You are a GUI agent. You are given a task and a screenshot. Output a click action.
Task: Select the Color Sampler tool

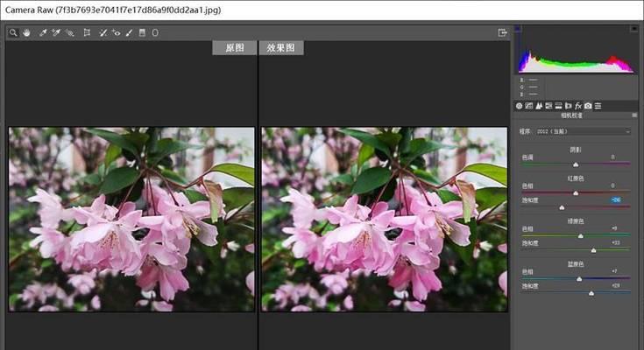[56, 32]
